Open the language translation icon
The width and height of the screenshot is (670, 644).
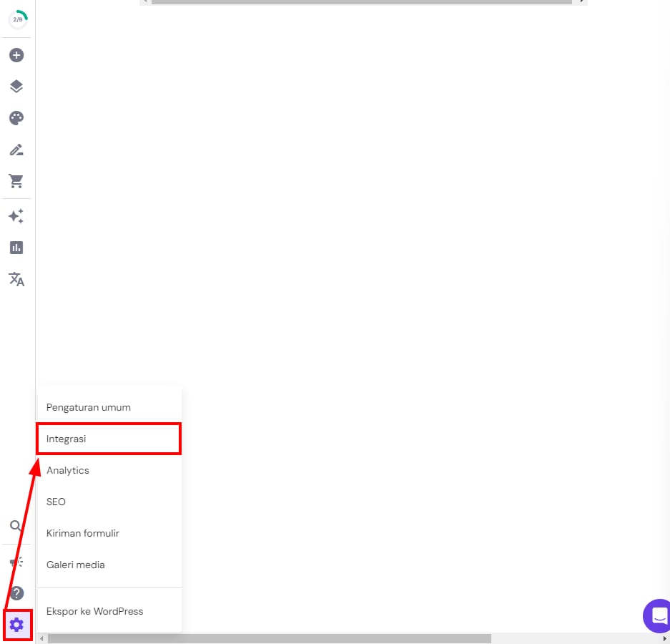click(x=16, y=279)
